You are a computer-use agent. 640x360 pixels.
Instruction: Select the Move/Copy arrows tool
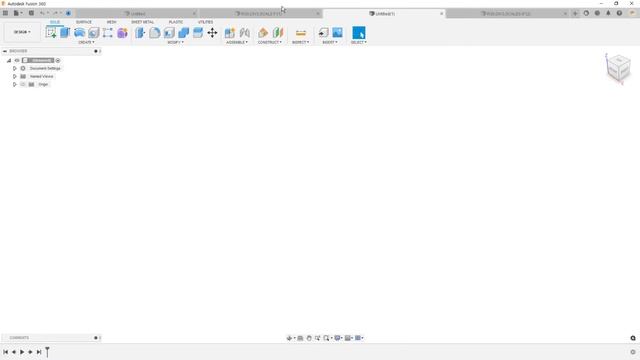(212, 33)
